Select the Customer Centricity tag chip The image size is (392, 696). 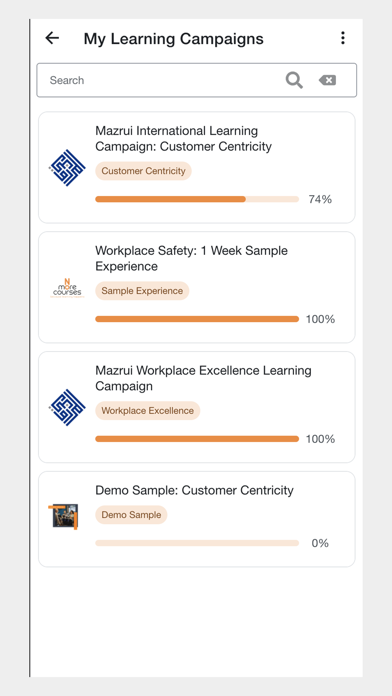point(143,171)
